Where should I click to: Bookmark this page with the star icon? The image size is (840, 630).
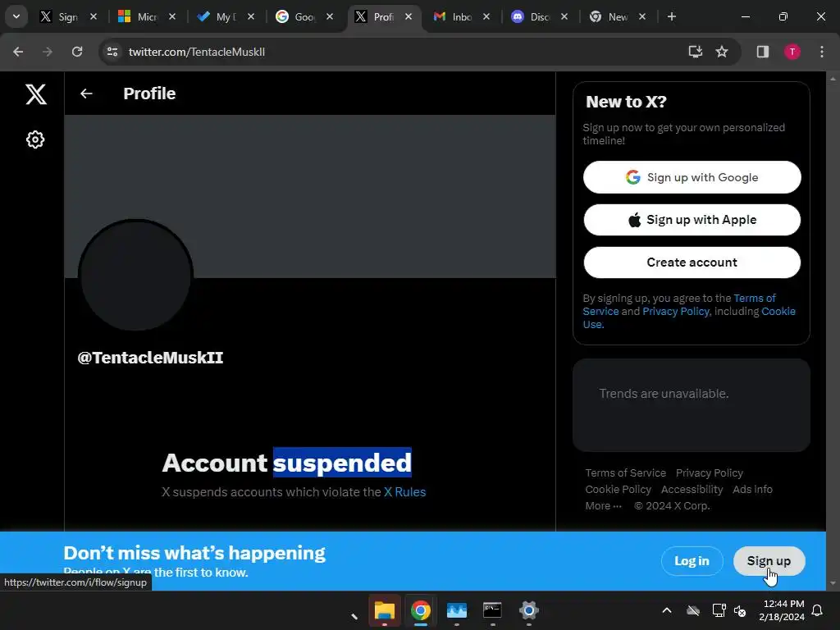[722, 52]
